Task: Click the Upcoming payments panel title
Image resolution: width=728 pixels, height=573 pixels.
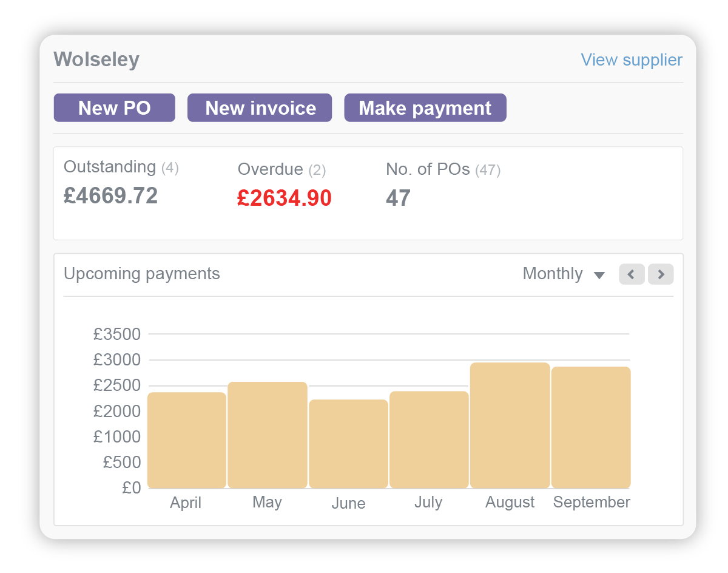Action: 141,274
